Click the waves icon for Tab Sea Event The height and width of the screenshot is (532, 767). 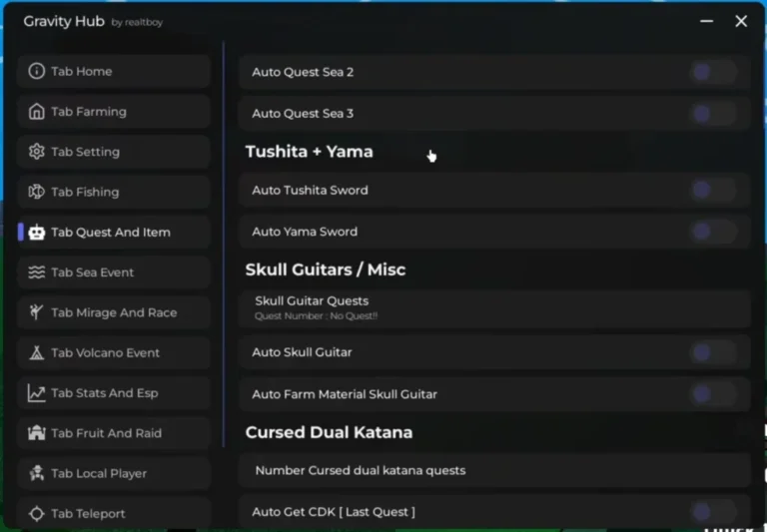pos(36,271)
